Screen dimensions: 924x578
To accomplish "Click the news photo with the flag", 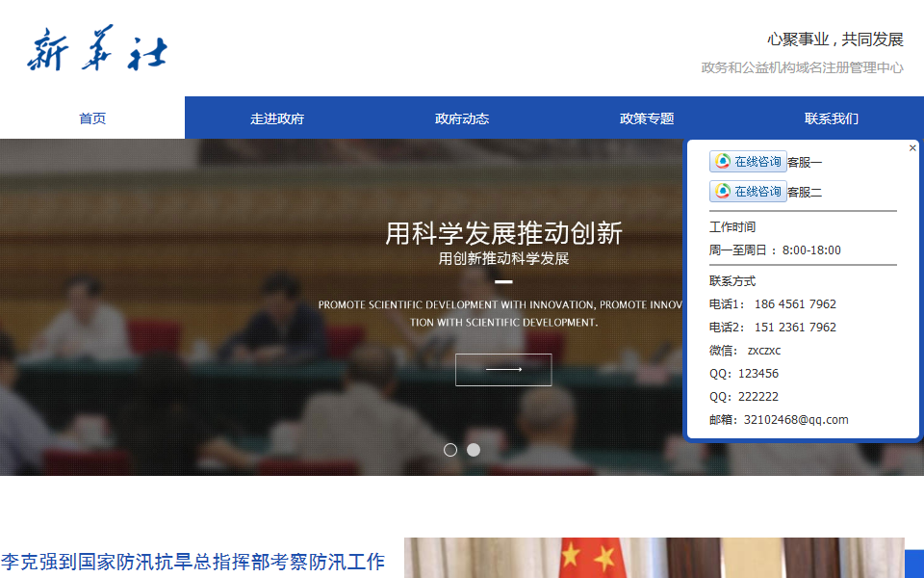I will (x=654, y=559).
